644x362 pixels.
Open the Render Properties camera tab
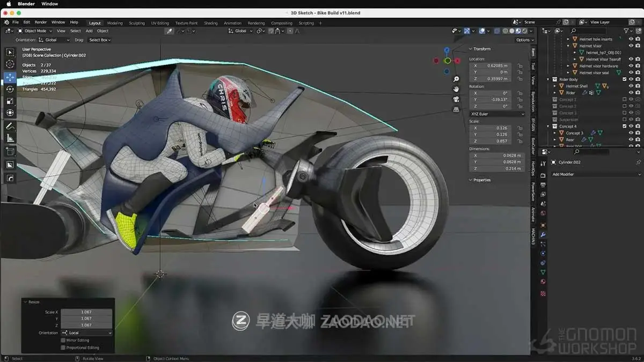click(544, 176)
